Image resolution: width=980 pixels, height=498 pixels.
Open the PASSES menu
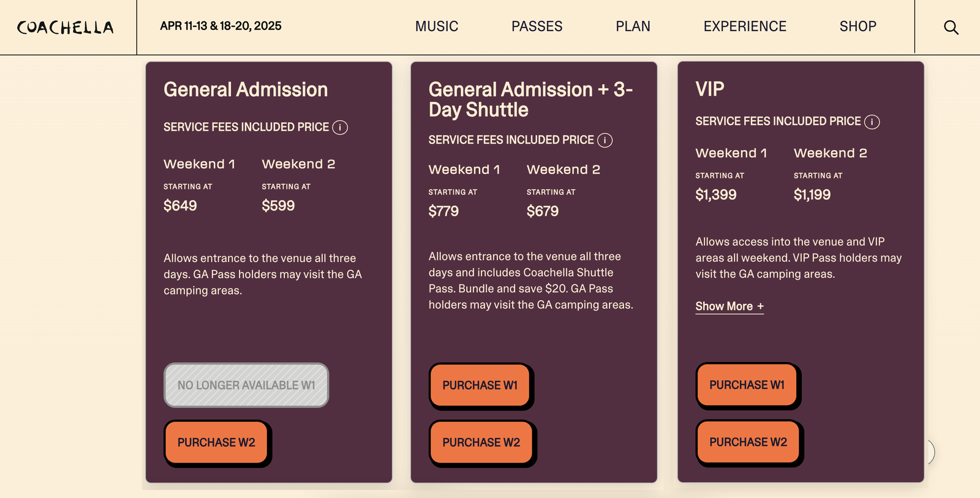(537, 26)
